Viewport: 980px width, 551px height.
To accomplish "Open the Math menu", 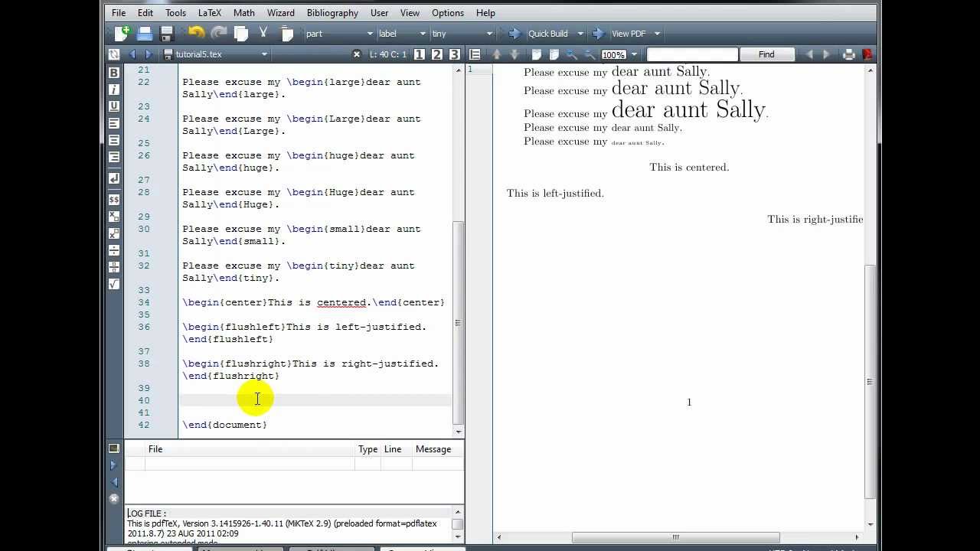I will click(244, 13).
